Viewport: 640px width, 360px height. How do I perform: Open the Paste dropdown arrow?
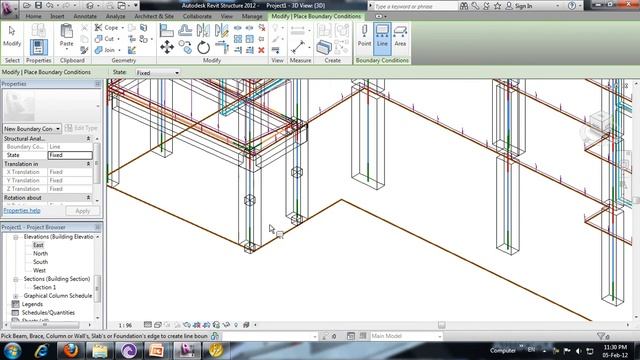[x=67, y=49]
